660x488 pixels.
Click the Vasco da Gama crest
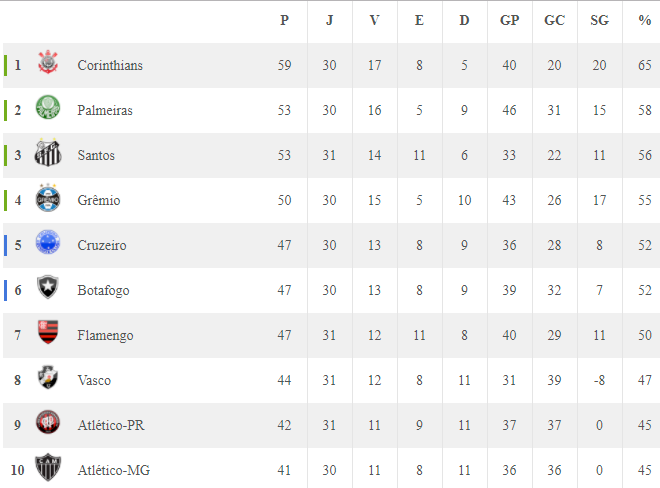[48, 377]
